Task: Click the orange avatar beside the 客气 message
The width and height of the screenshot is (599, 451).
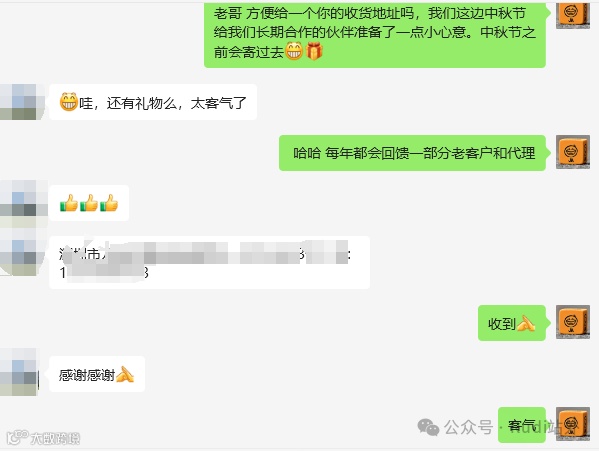Action: (573, 424)
